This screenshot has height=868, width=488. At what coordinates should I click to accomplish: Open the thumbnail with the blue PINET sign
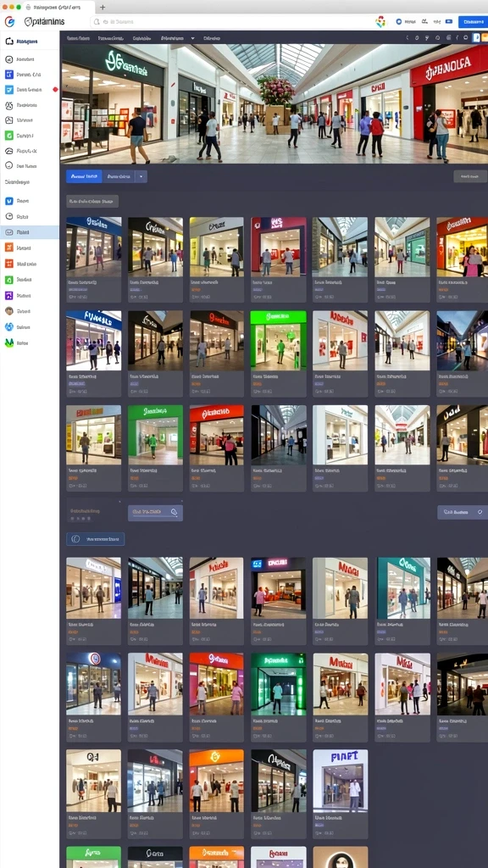(x=341, y=781)
